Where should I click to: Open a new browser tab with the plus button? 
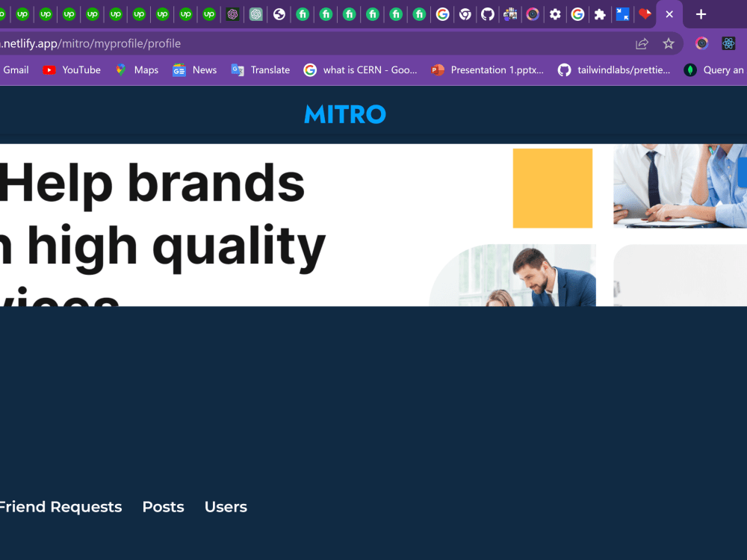(x=701, y=14)
